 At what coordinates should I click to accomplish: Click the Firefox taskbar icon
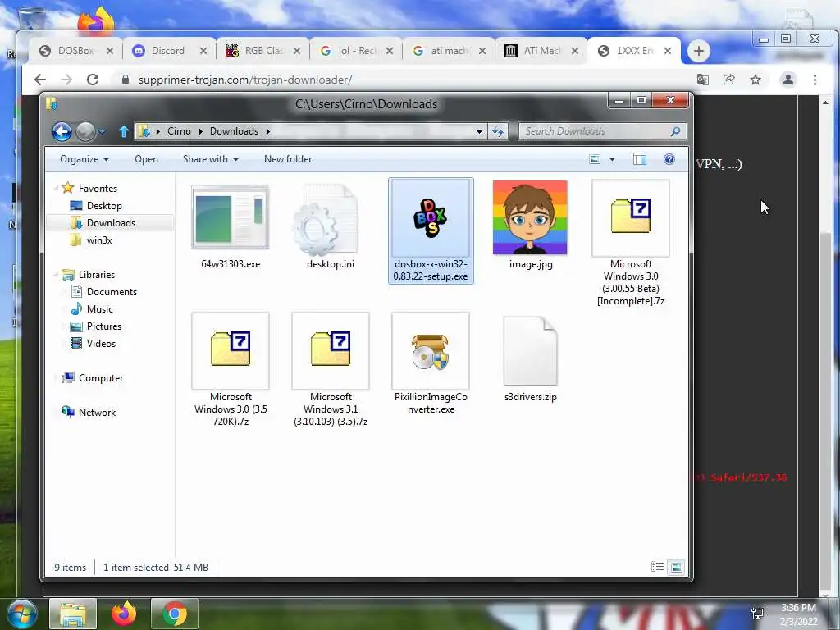tap(124, 613)
